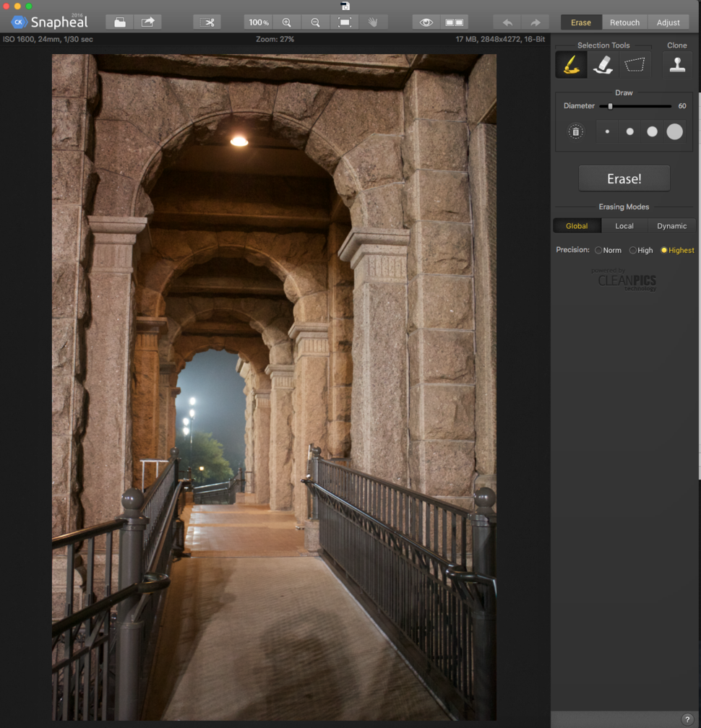Select Local erasing mode
This screenshot has height=728, width=701.
[x=624, y=226]
